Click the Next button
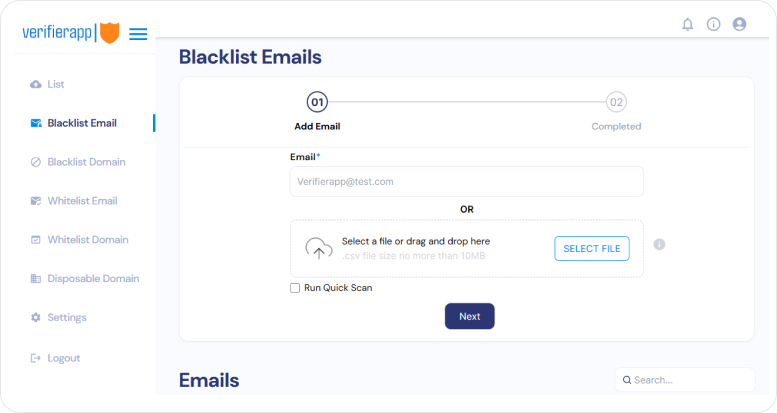777x413 pixels. (x=469, y=316)
